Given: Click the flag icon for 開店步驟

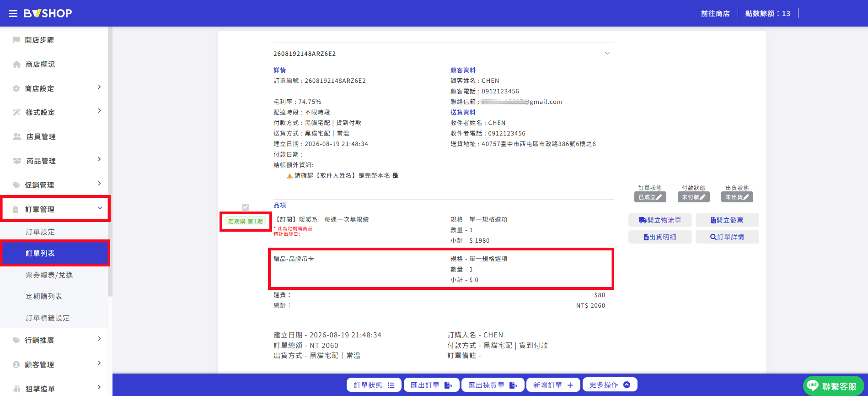Looking at the screenshot, I should point(16,40).
